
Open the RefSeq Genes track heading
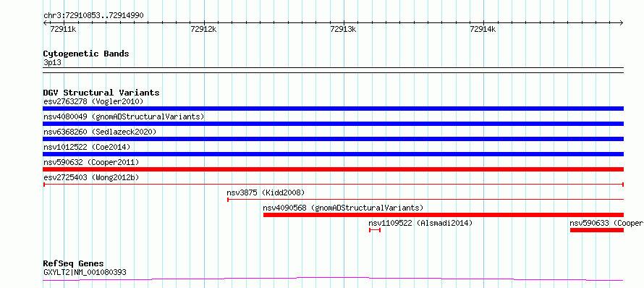point(73,264)
